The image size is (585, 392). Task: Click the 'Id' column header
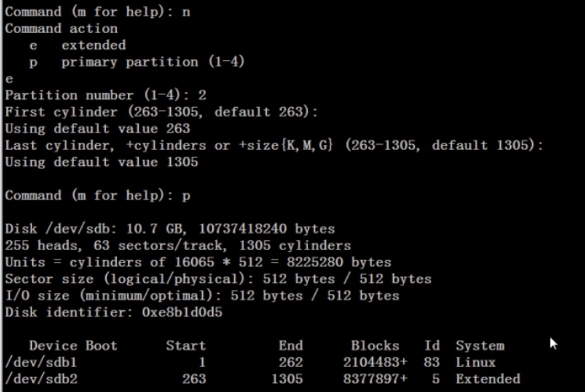[432, 345]
